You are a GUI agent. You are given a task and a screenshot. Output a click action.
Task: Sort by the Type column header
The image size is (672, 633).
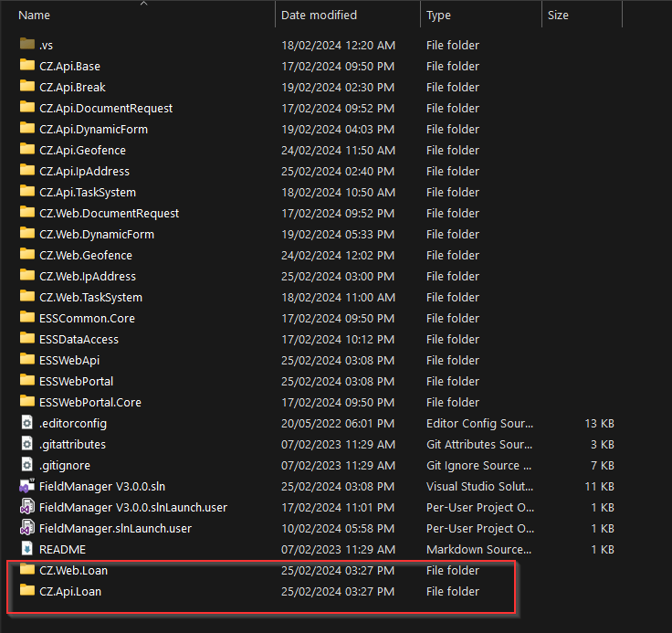point(438,15)
